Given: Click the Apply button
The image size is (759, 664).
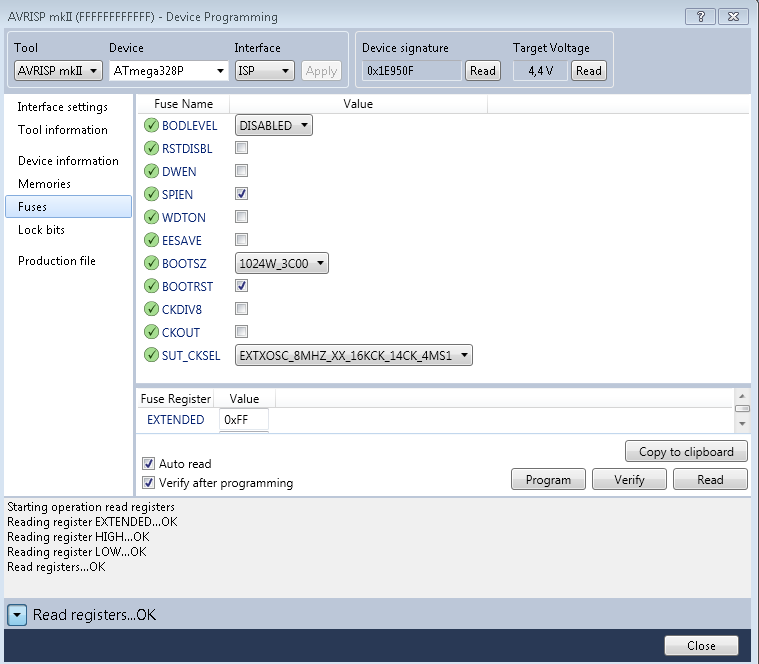Looking at the screenshot, I should pyautogui.click(x=321, y=71).
